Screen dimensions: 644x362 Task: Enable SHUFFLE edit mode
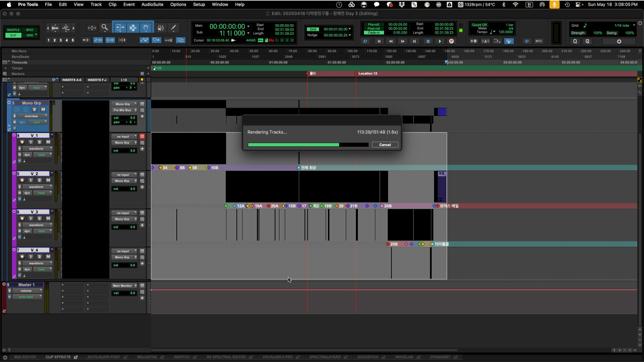[x=13, y=30]
